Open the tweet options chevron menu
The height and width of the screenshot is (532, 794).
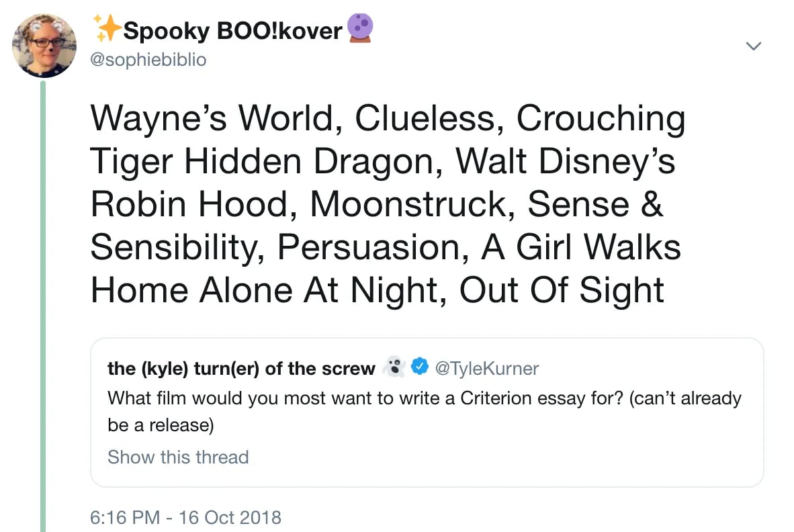(754, 46)
